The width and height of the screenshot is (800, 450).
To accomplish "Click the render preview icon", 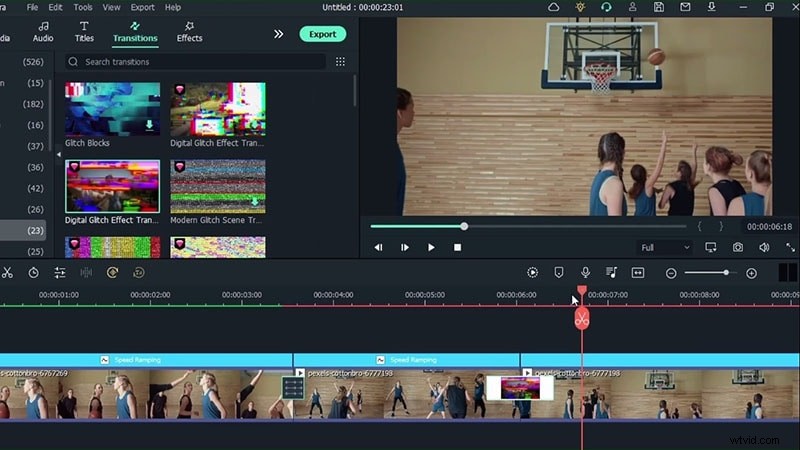I will tap(532, 273).
